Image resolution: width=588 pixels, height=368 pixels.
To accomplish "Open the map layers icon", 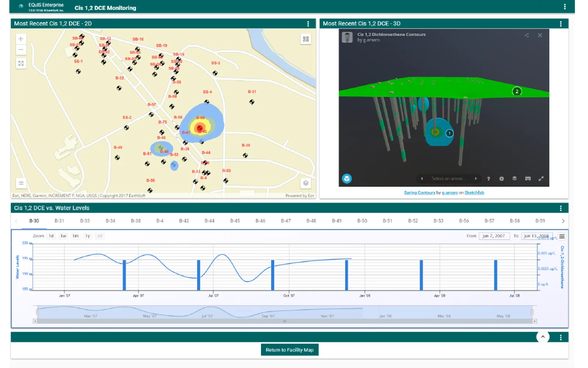I will (305, 183).
